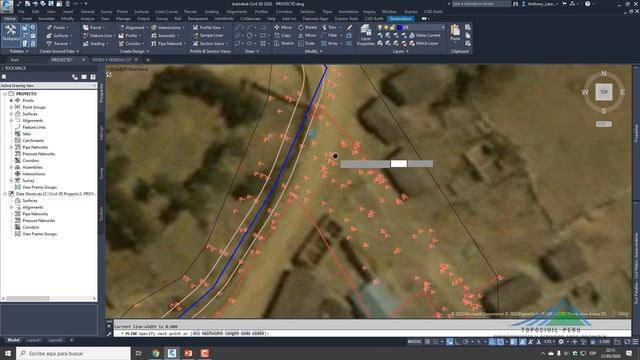Click the Points tool in ribbon

(x=57, y=27)
